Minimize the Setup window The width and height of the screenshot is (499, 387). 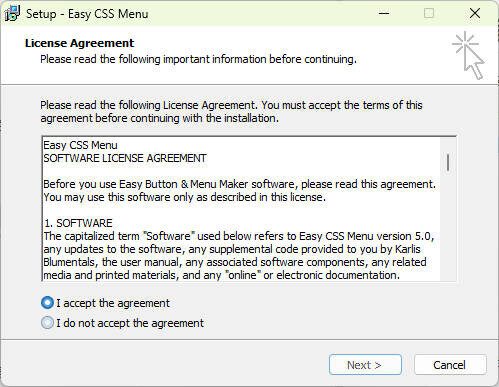[384, 14]
